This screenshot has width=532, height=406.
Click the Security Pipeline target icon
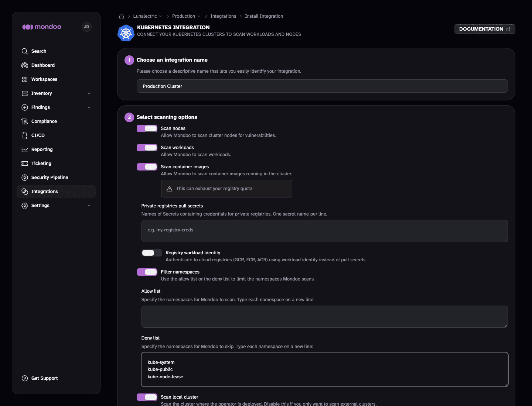(x=25, y=178)
